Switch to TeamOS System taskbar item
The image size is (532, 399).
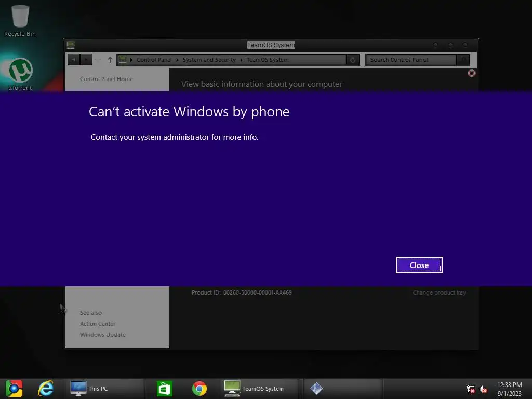[x=260, y=389]
